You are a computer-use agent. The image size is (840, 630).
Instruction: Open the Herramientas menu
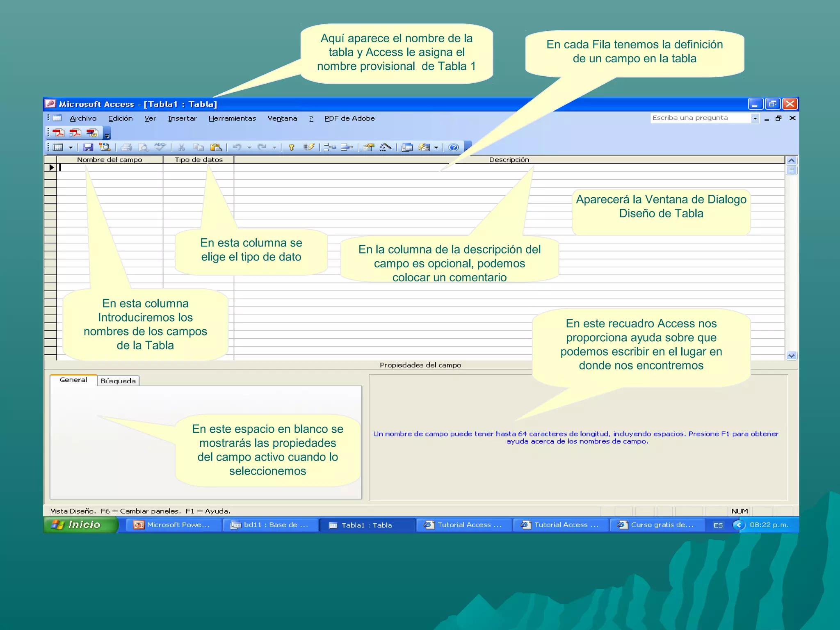[x=232, y=119]
